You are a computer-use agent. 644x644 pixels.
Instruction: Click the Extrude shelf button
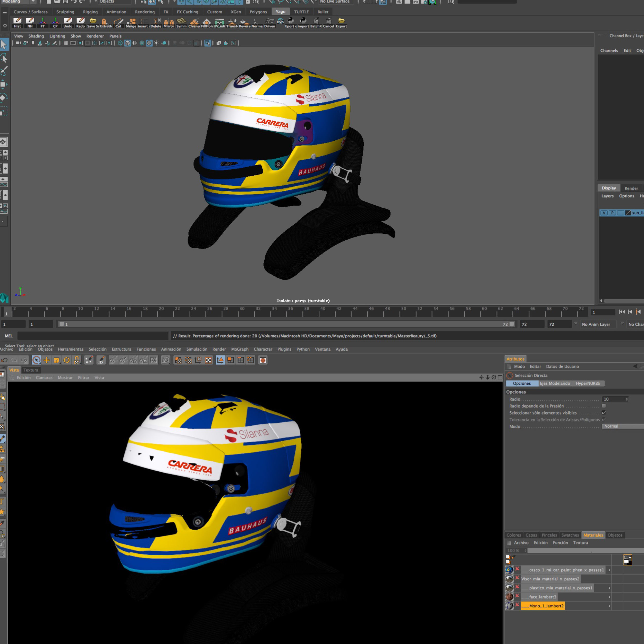pyautogui.click(x=106, y=23)
